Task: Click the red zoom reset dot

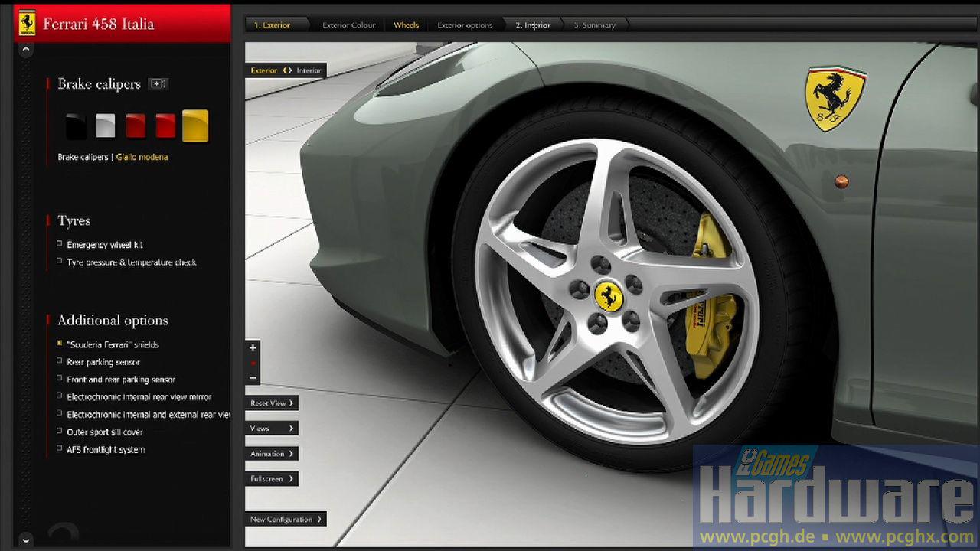Action: click(x=253, y=363)
